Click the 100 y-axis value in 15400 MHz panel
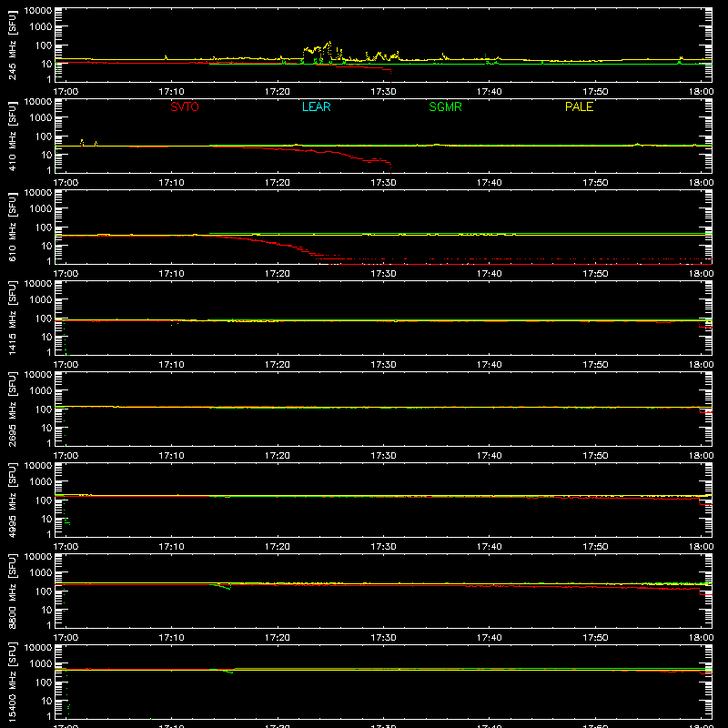Viewport: 728px width, 728px height. [44, 682]
